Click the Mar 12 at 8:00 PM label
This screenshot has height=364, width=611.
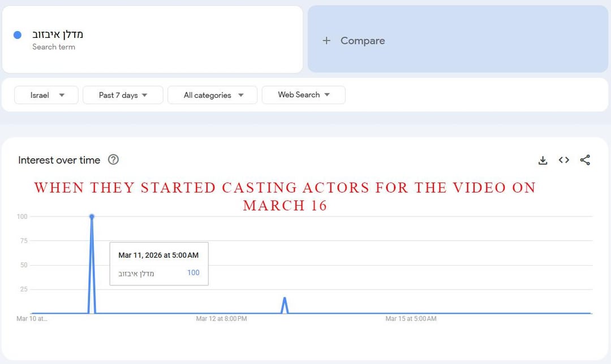click(x=221, y=319)
